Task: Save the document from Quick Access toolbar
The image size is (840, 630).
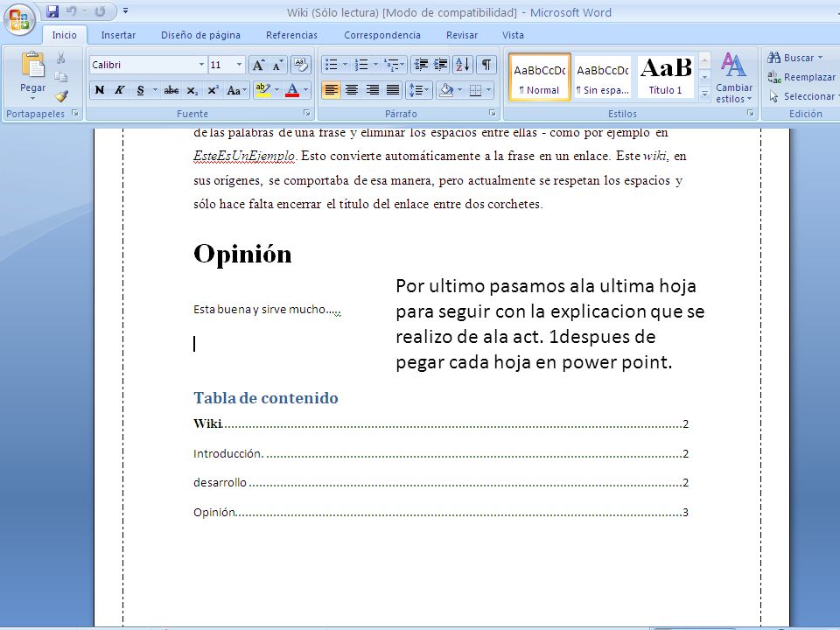Action: 52,11
